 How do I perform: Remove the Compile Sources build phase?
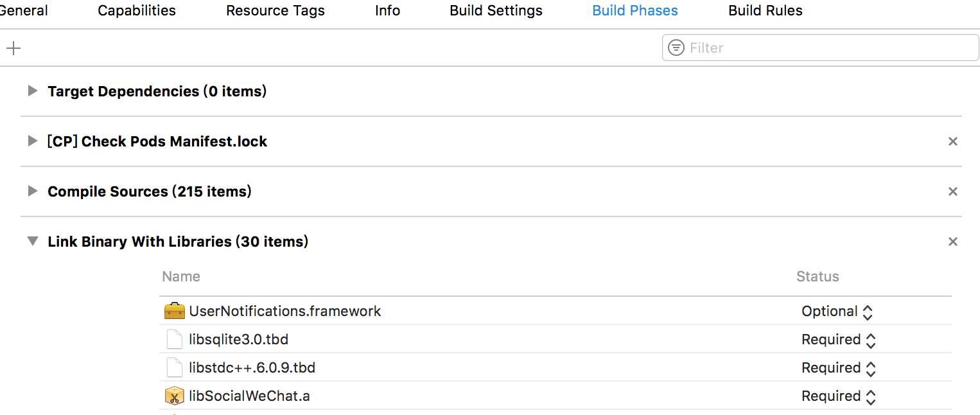point(953,191)
